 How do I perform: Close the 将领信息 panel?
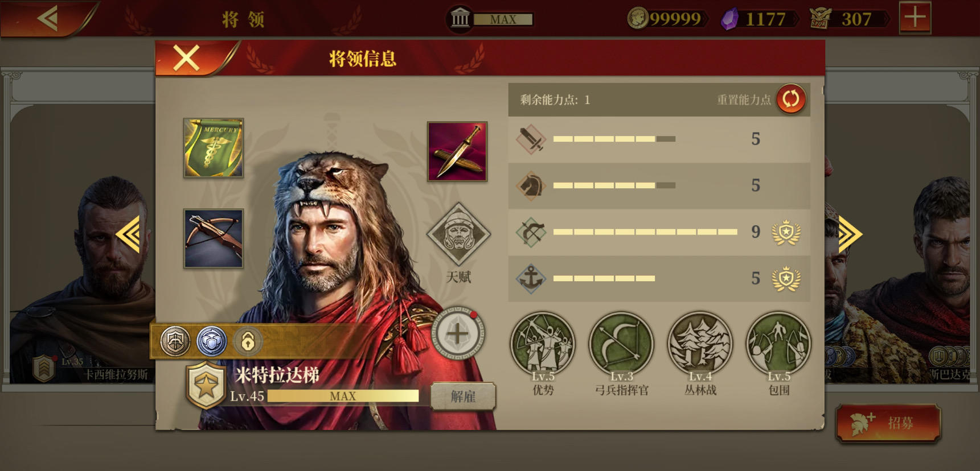(x=187, y=58)
